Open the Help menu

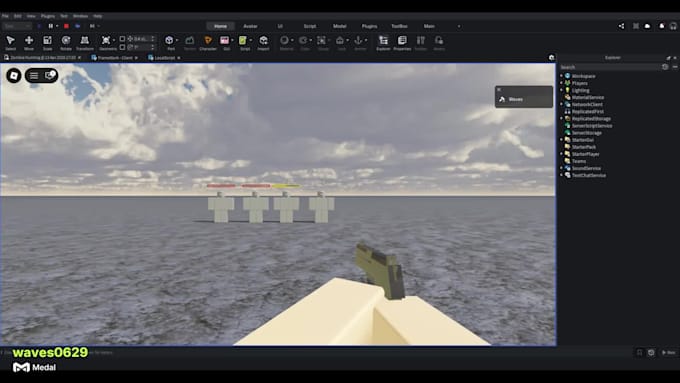pyautogui.click(x=98, y=16)
